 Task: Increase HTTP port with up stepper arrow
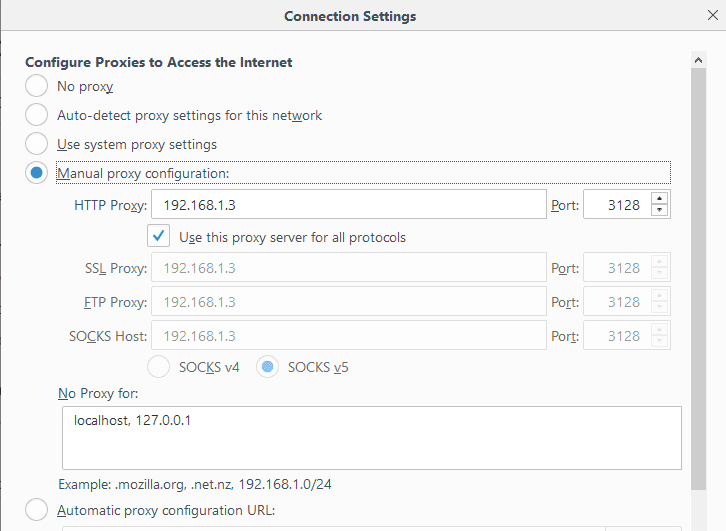659,199
